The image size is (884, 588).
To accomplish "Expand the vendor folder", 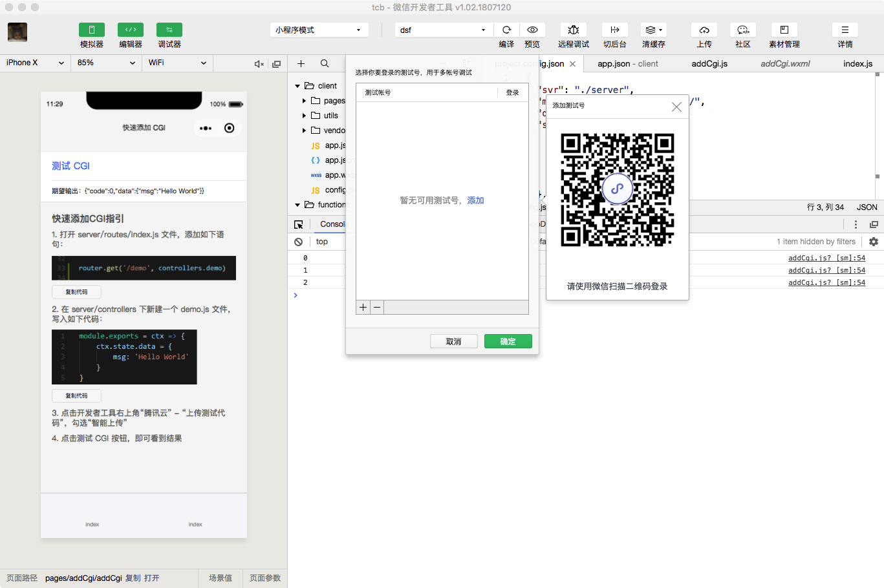I will tap(304, 131).
